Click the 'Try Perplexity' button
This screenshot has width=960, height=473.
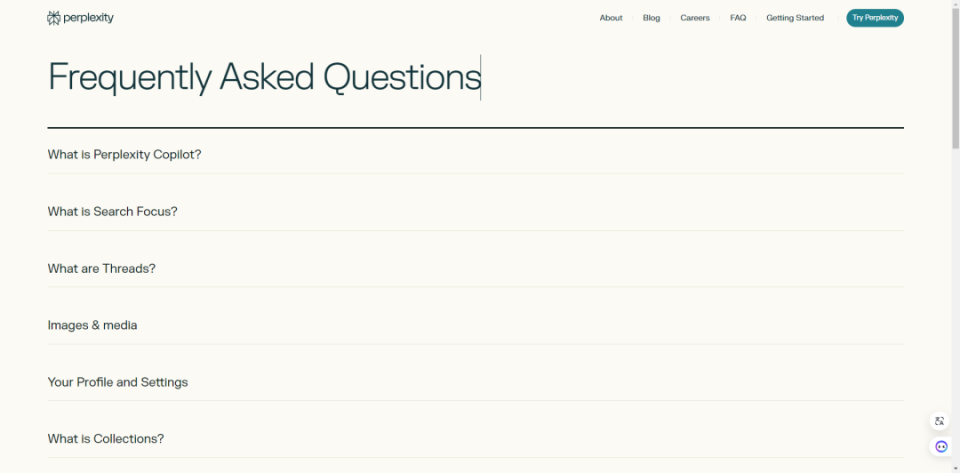875,18
